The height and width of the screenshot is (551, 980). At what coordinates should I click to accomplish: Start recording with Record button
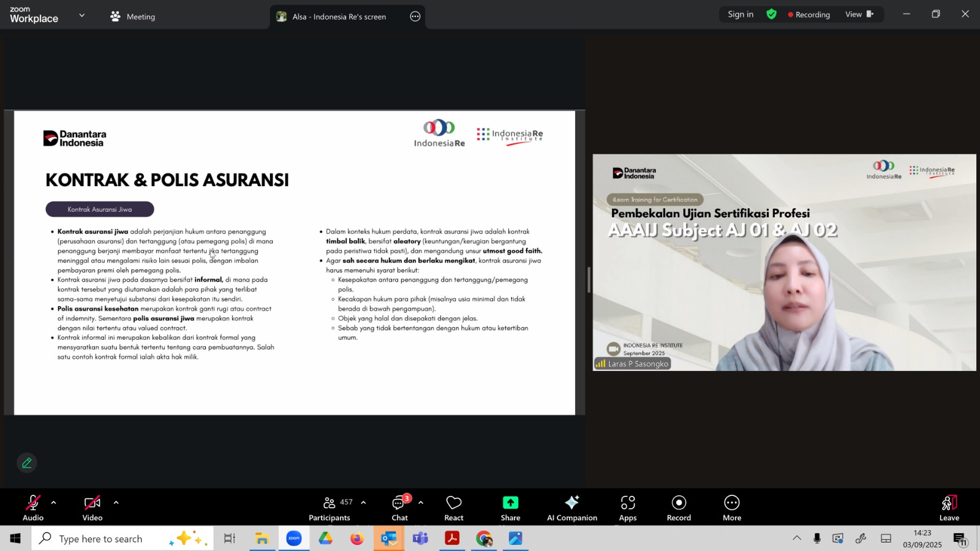679,508
